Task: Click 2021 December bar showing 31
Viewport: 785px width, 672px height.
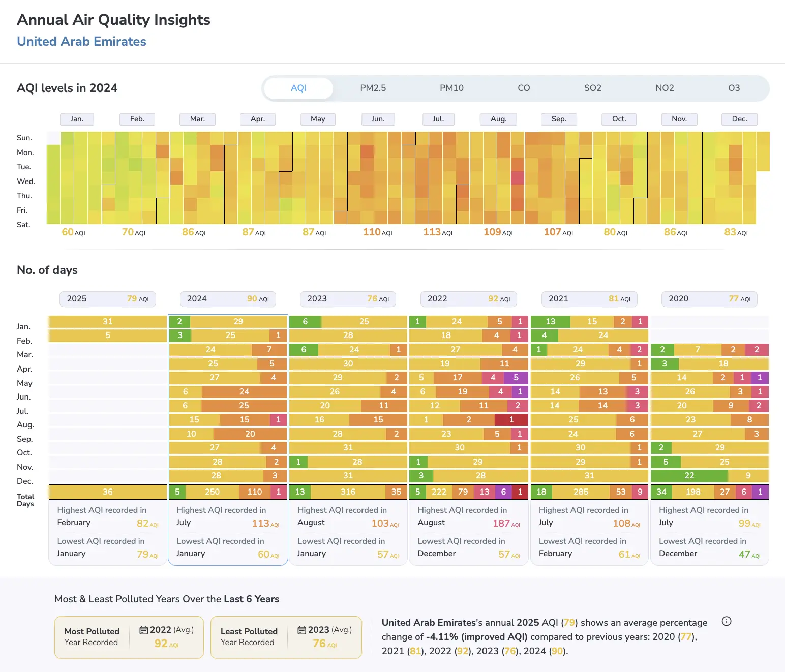Action: tap(589, 475)
